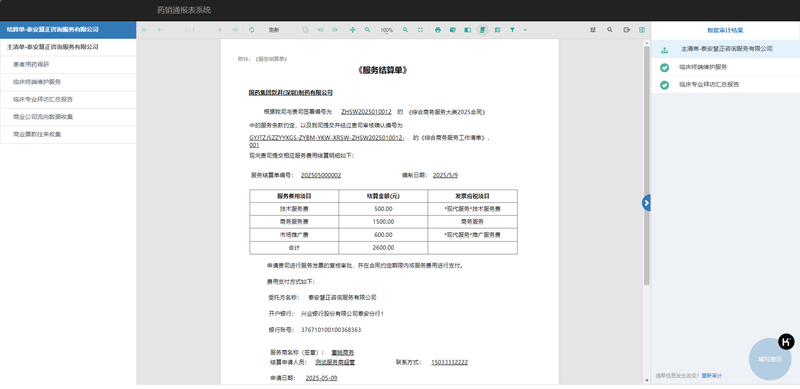Image resolution: width=800 pixels, height=389 pixels.
Task: Click the 《服务结算单》 document heading
Action: click(x=382, y=70)
